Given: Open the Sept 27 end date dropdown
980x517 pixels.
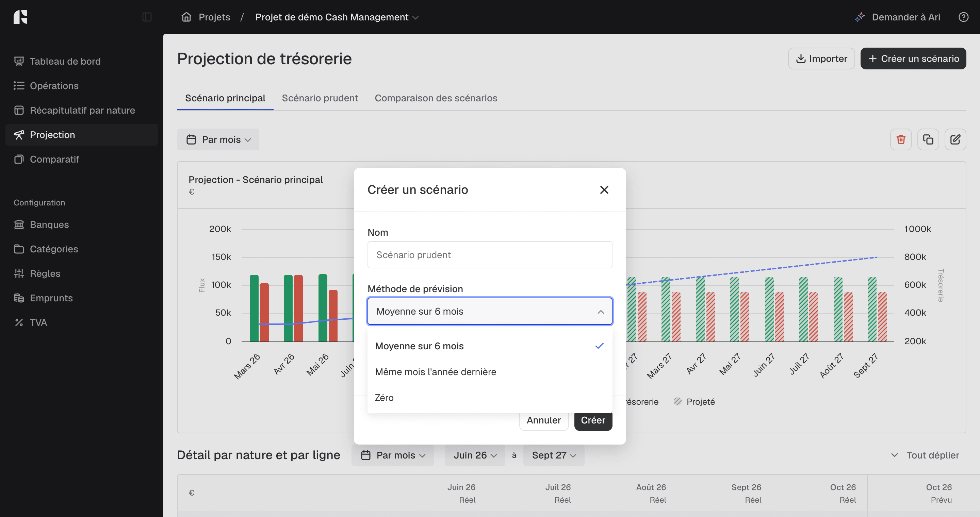Looking at the screenshot, I should pyautogui.click(x=554, y=455).
